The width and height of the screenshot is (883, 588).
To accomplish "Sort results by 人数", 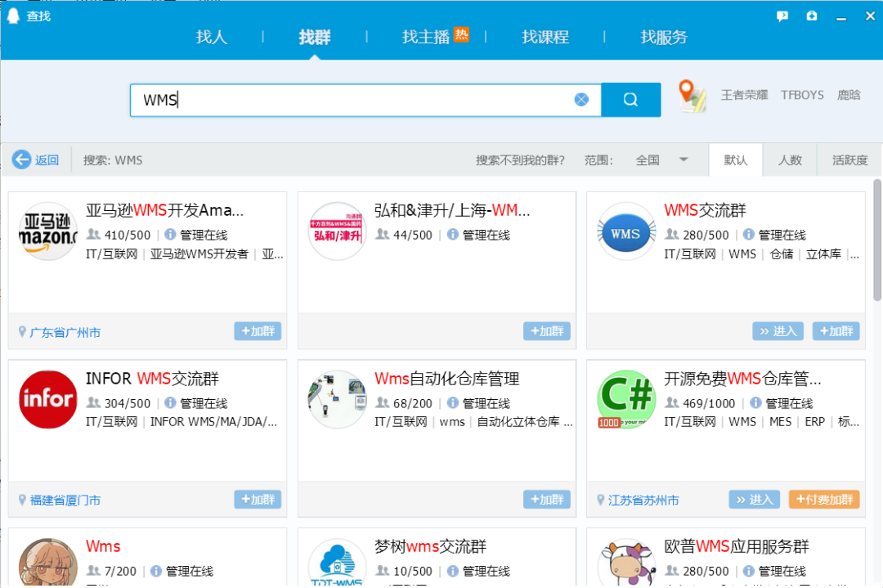I will pyautogui.click(x=790, y=160).
